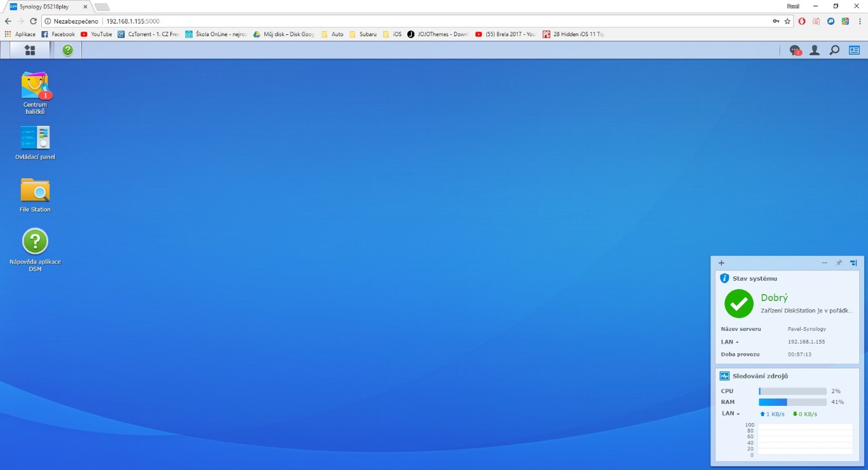This screenshot has width=868, height=470.
Task: Open the YouTube bookmark
Action: click(x=96, y=34)
